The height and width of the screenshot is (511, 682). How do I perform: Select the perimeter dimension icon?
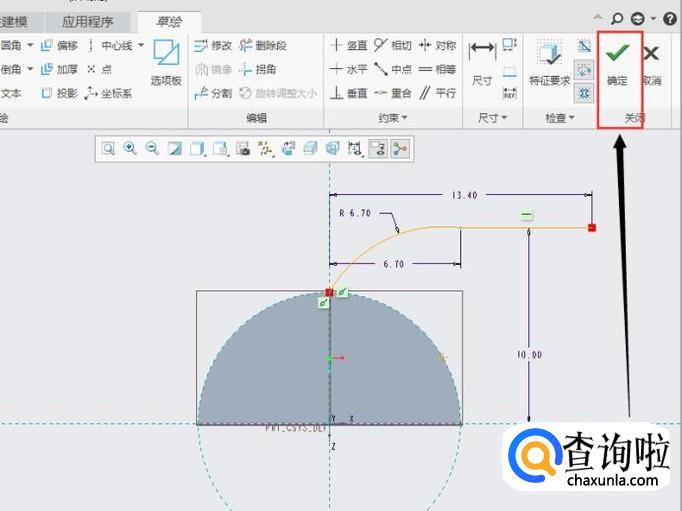[509, 45]
